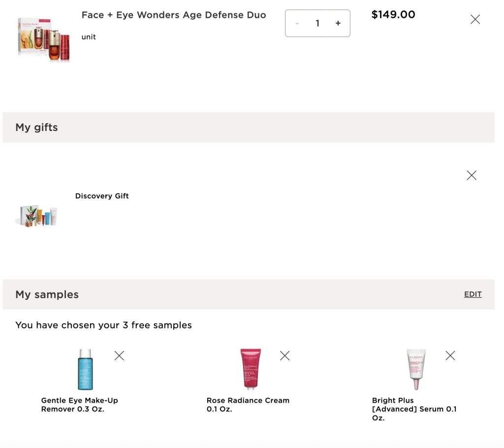Image resolution: width=504 pixels, height=448 pixels.
Task: Click the Face + Eye Wonders product image
Action: click(x=44, y=39)
